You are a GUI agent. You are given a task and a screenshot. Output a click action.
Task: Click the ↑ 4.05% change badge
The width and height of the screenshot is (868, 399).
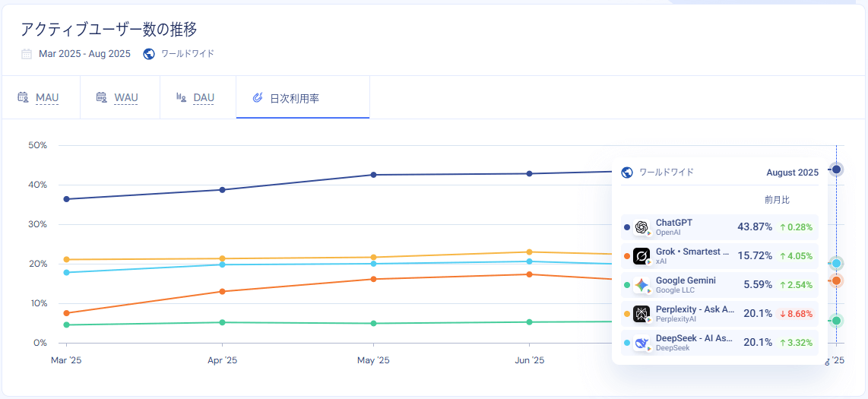click(x=796, y=255)
